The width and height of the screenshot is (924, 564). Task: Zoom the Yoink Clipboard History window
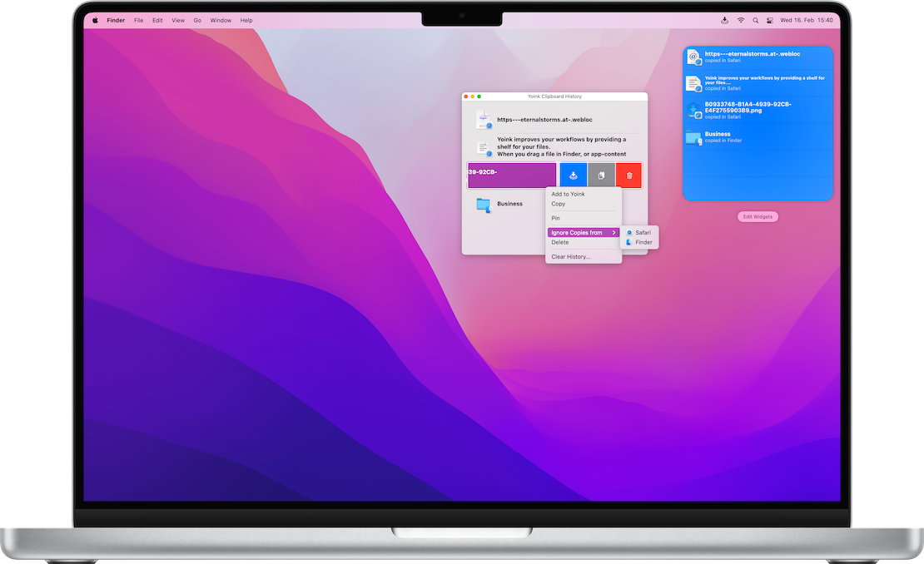pos(479,96)
